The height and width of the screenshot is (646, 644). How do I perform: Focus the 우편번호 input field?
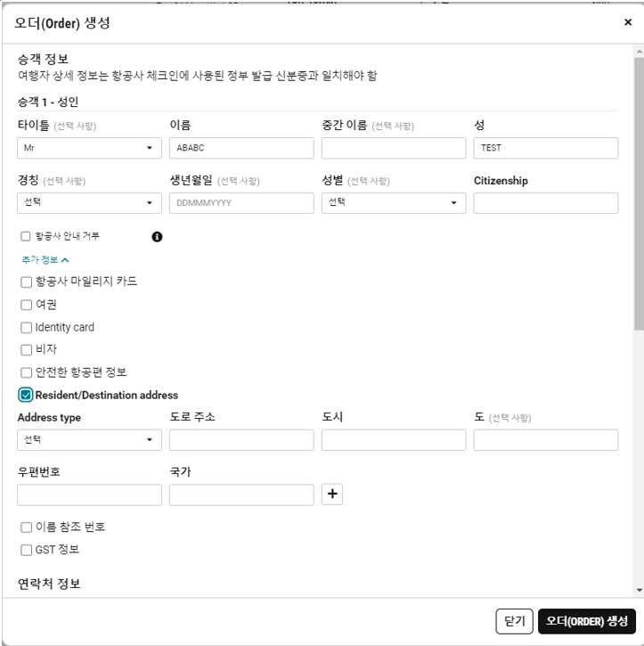[x=89, y=495]
